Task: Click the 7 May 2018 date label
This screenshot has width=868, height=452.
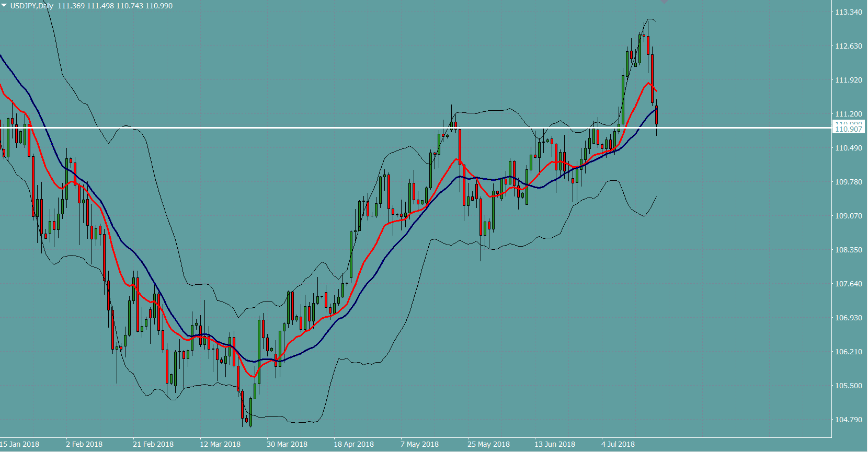Action: [419, 444]
